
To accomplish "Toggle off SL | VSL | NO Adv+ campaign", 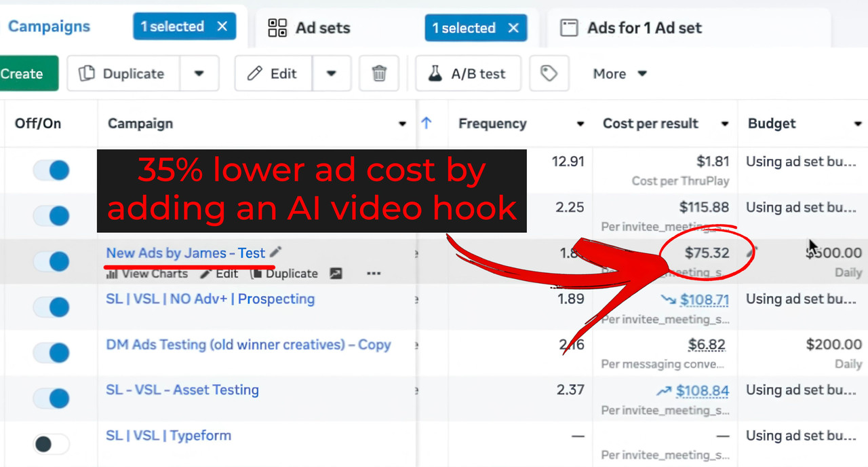I will coord(51,307).
